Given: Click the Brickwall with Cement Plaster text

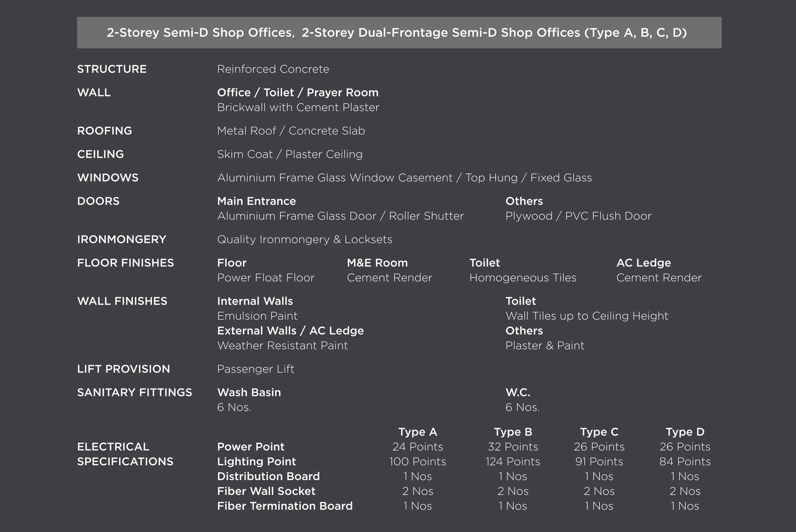Looking at the screenshot, I should click(298, 108).
